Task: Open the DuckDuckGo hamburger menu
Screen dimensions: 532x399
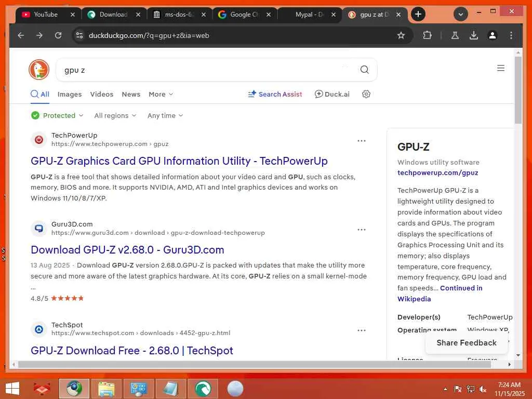Action: [500, 68]
